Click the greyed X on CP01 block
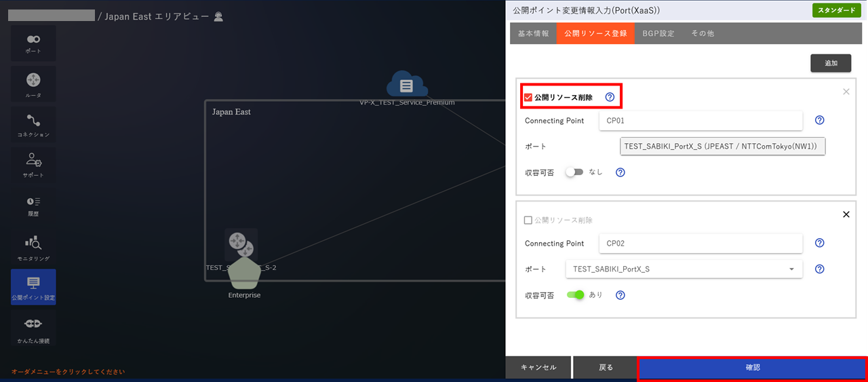 pyautogui.click(x=846, y=92)
